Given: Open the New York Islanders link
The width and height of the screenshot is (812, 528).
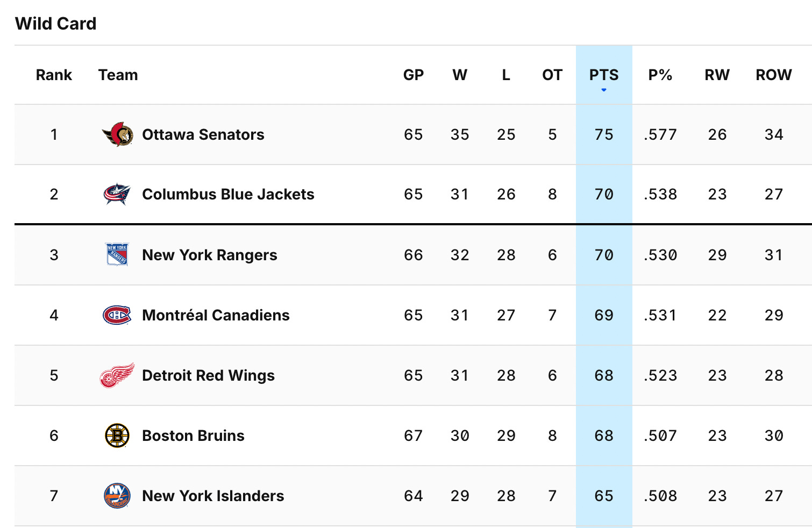Looking at the screenshot, I should coord(213,496).
